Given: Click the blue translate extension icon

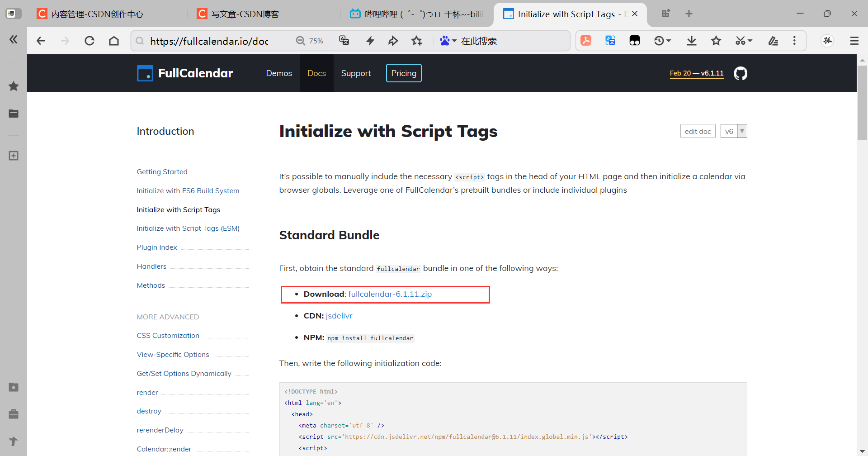Looking at the screenshot, I should [x=610, y=40].
